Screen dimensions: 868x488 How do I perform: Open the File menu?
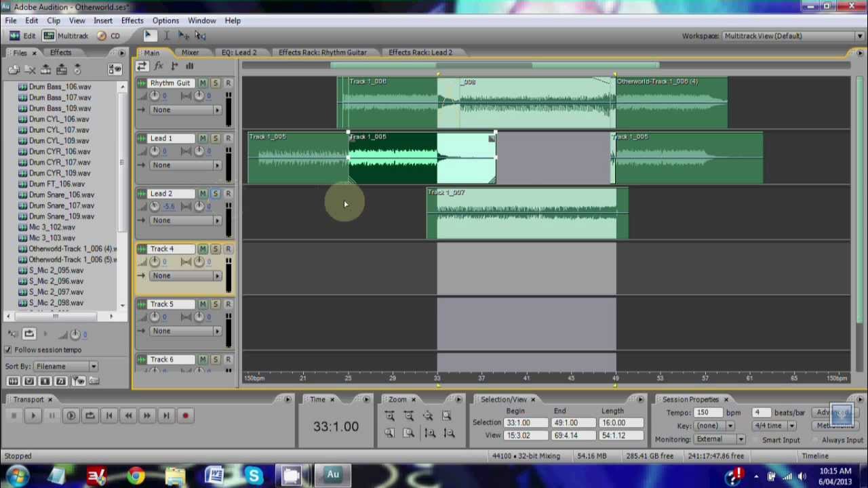point(11,20)
